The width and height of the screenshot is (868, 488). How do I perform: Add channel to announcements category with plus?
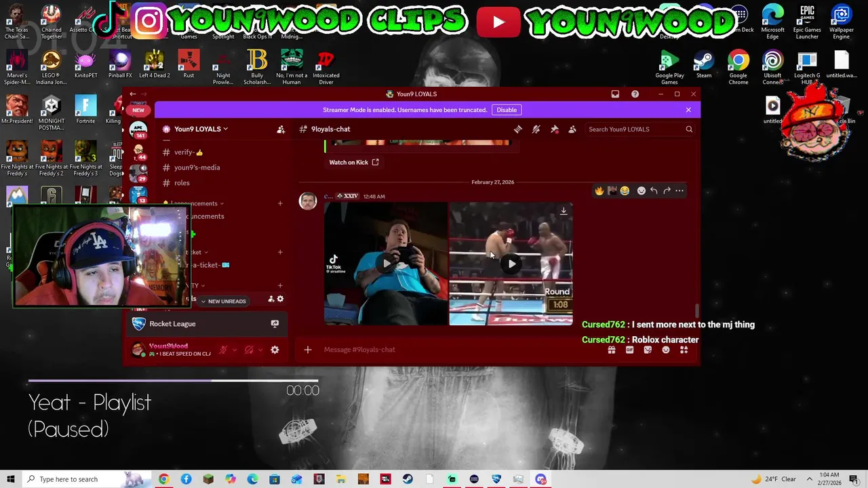pyautogui.click(x=280, y=203)
